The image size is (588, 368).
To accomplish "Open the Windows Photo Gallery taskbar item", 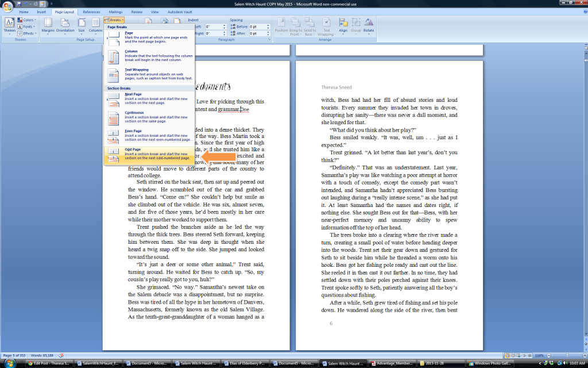I will click(490, 363).
